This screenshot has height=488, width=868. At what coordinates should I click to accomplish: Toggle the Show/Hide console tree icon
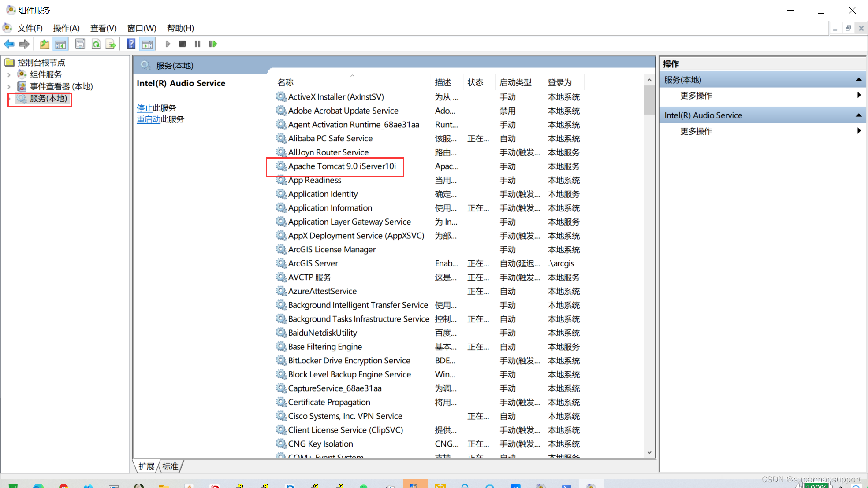(60, 44)
